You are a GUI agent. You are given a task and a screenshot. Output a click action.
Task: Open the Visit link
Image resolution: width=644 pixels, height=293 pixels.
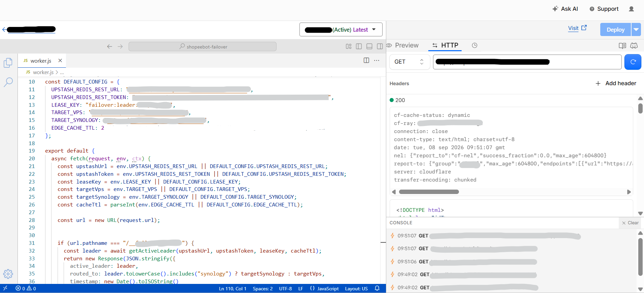(x=577, y=28)
